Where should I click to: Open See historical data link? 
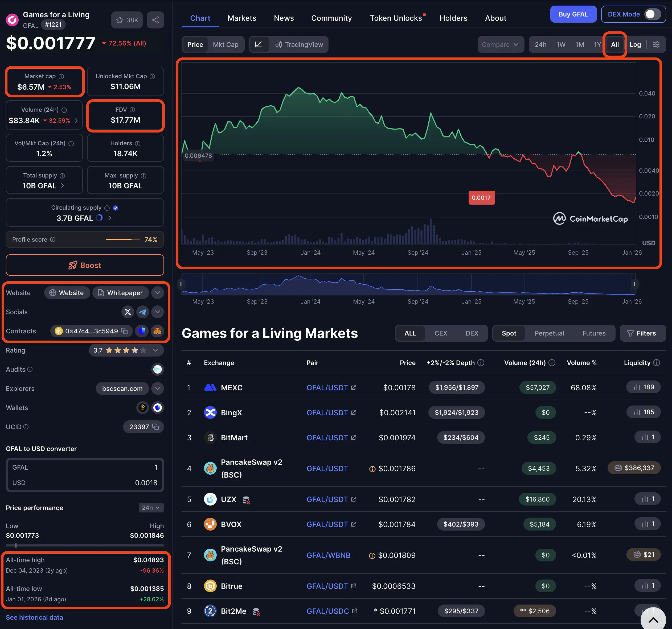click(35, 617)
